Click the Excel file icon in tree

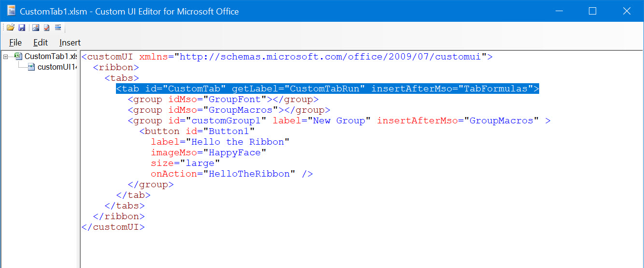(x=18, y=56)
